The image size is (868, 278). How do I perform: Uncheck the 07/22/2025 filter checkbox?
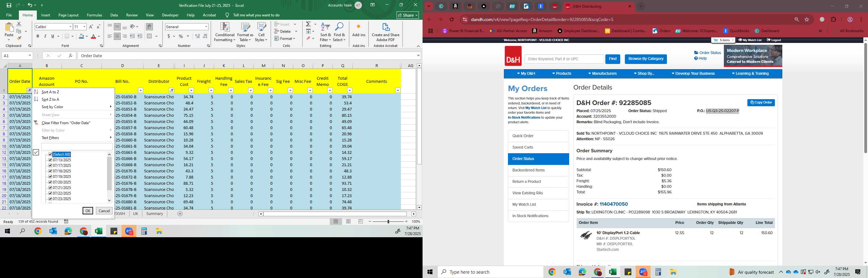[50, 193]
